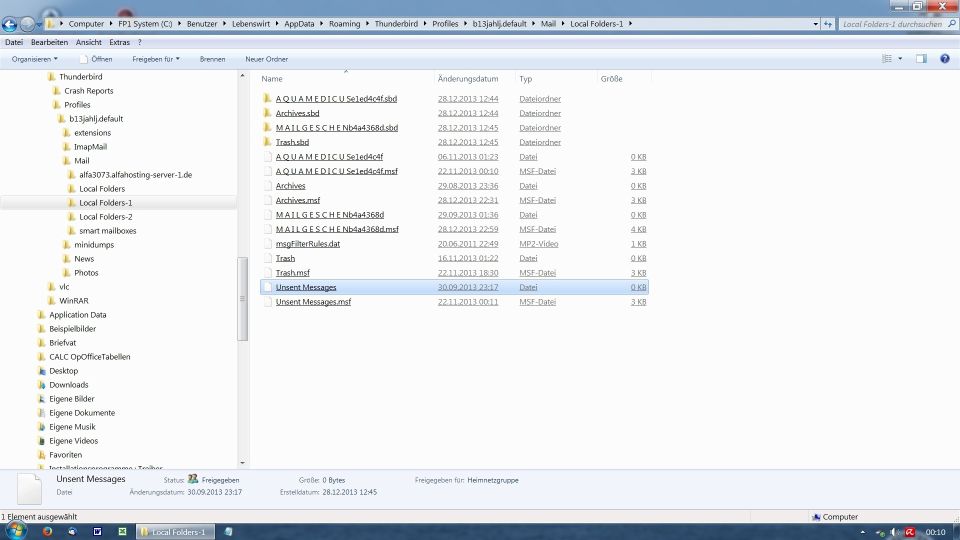Screen dimensions: 960x540
Task: Open the Bearbeiten menu
Action: click(x=49, y=42)
